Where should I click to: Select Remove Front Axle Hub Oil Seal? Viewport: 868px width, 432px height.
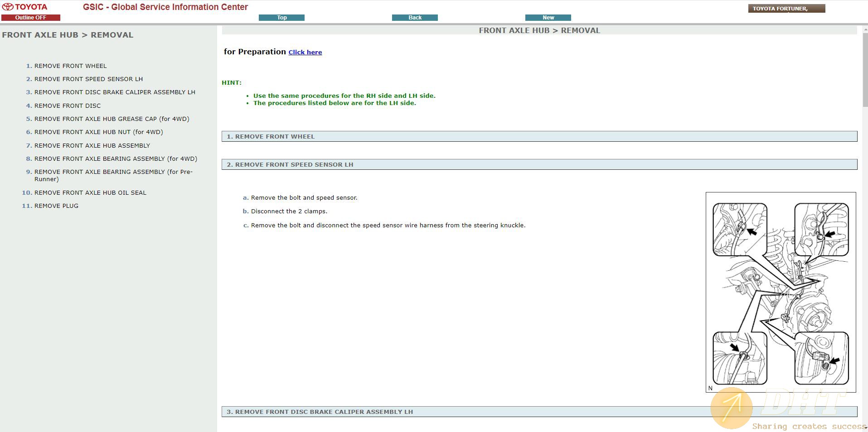(x=90, y=192)
